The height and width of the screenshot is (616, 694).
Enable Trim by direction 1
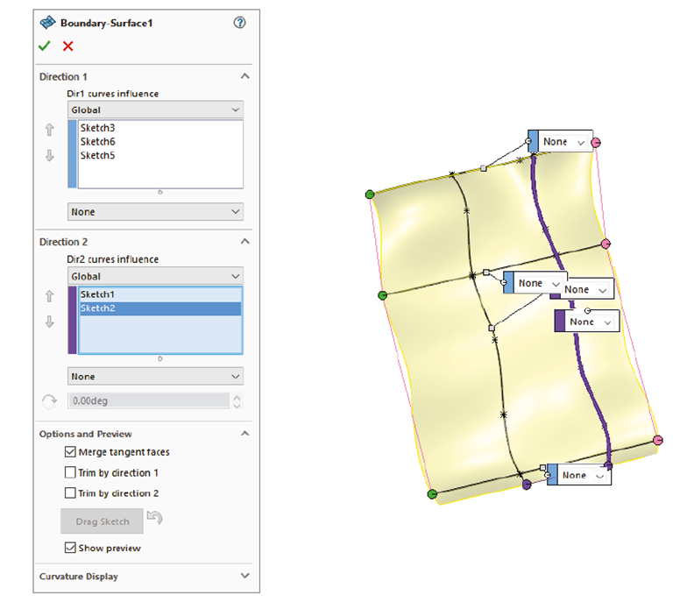coord(70,472)
